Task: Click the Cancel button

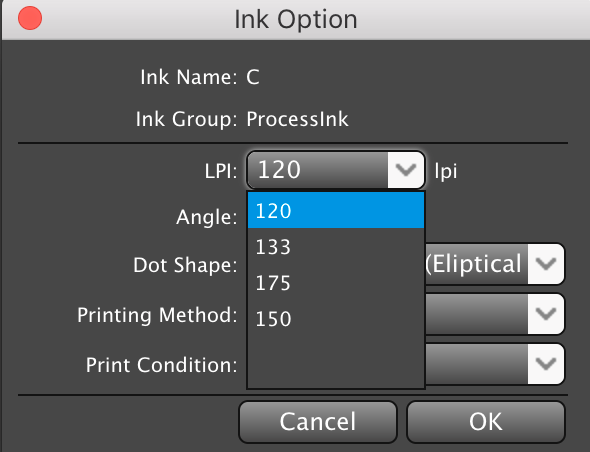Action: [x=318, y=422]
